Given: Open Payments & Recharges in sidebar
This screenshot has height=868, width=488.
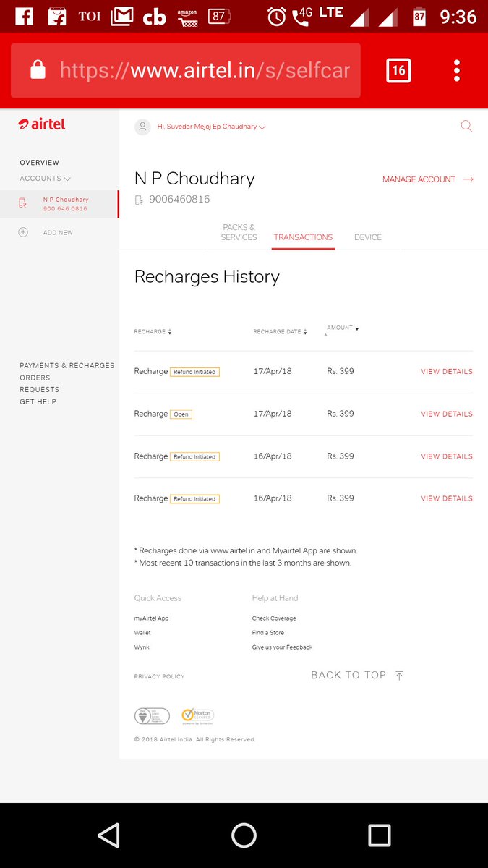Looking at the screenshot, I should [x=67, y=366].
